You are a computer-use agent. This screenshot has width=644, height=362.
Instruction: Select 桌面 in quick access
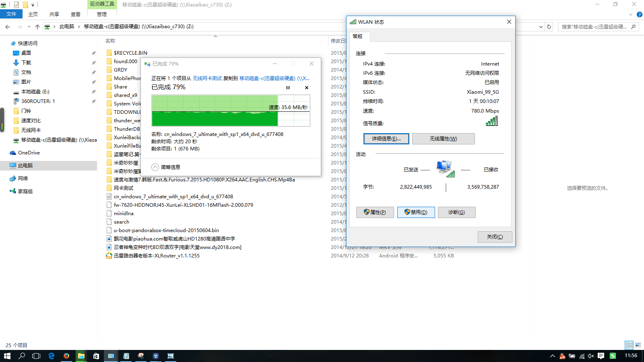(x=26, y=53)
